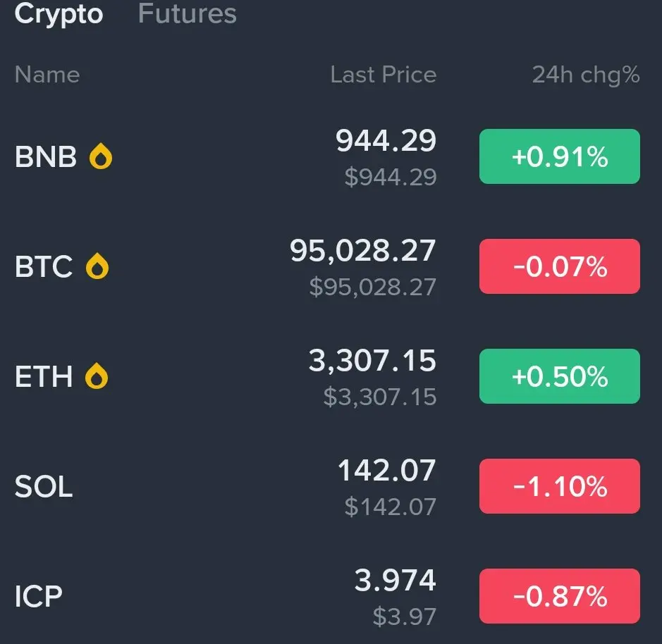This screenshot has height=644, width=662.
Task: Click the flame icon beside BNB
Action: (101, 156)
